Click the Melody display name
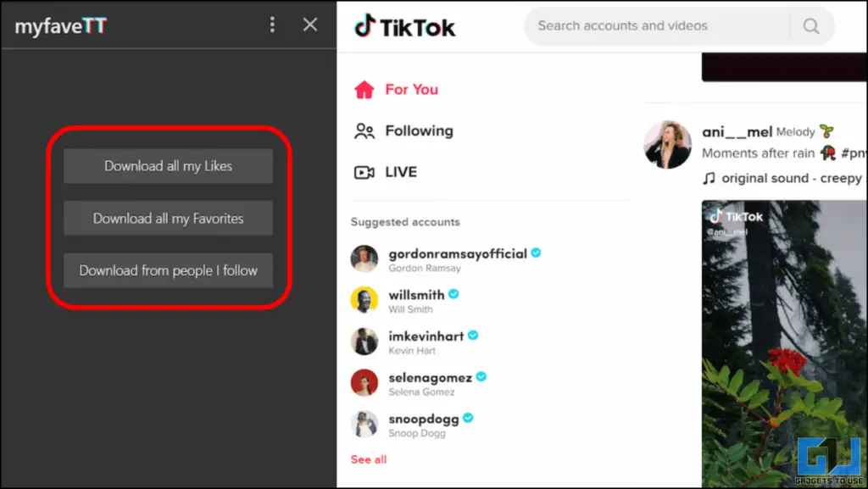This screenshot has height=489, width=868. pyautogui.click(x=795, y=132)
